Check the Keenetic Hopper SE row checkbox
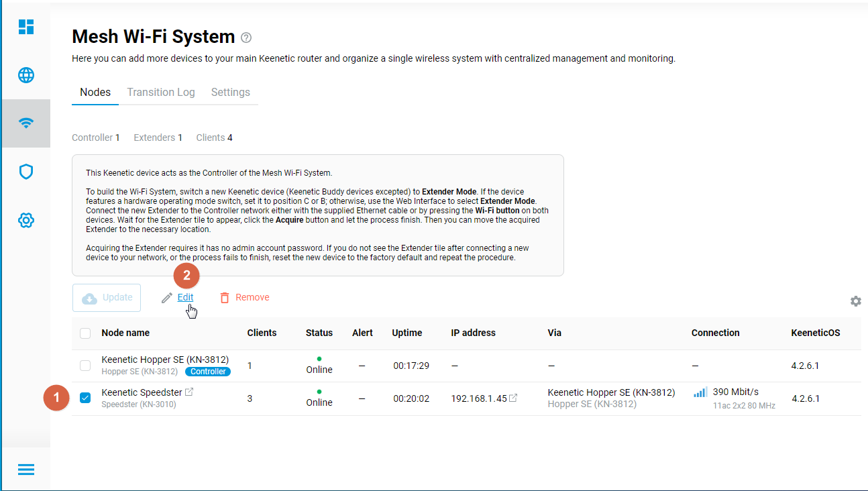868x491 pixels. [x=85, y=366]
